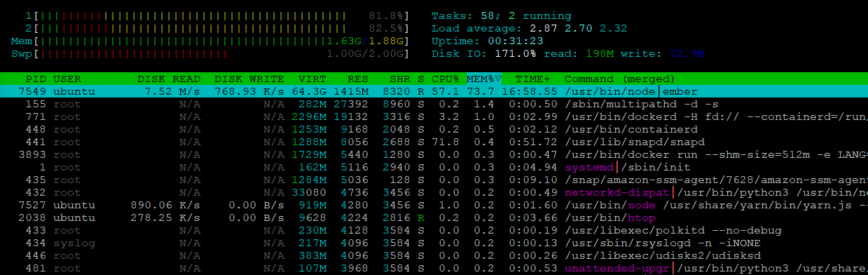The image size is (868, 275).
Task: Select the yarn.js node process row
Action: click(x=434, y=205)
